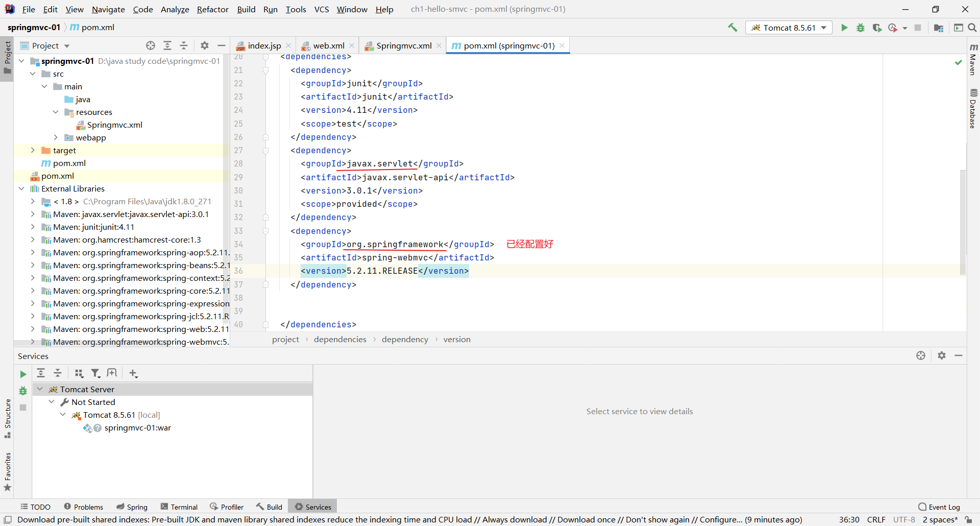
Task: Click Open in New Tab in the Services toolbar
Action: [112, 373]
